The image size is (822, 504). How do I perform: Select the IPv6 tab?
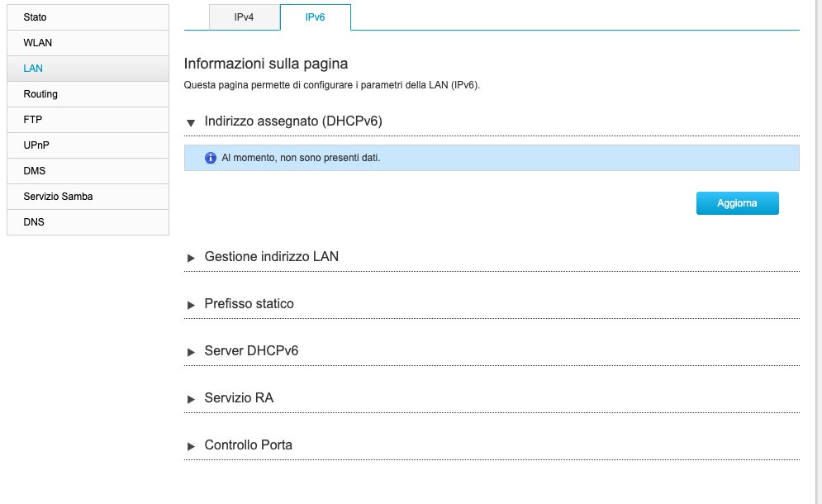[315, 17]
